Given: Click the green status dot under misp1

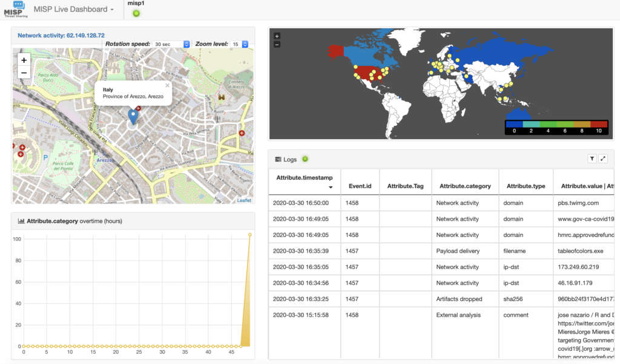Looking at the screenshot, I should [x=136, y=13].
